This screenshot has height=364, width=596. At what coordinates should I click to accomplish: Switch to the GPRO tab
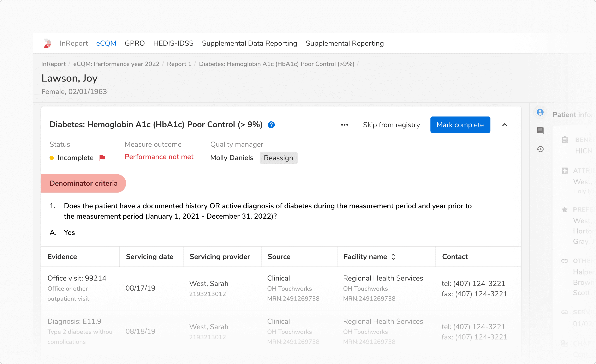(x=135, y=43)
